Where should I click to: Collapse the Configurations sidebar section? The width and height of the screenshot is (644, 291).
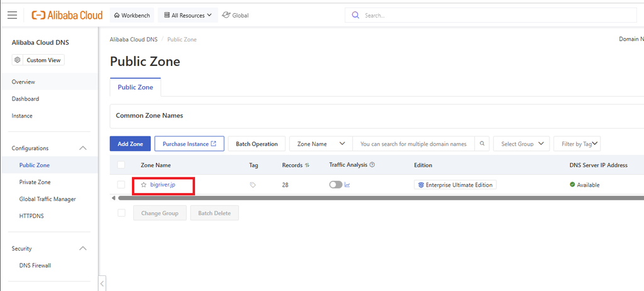point(83,148)
